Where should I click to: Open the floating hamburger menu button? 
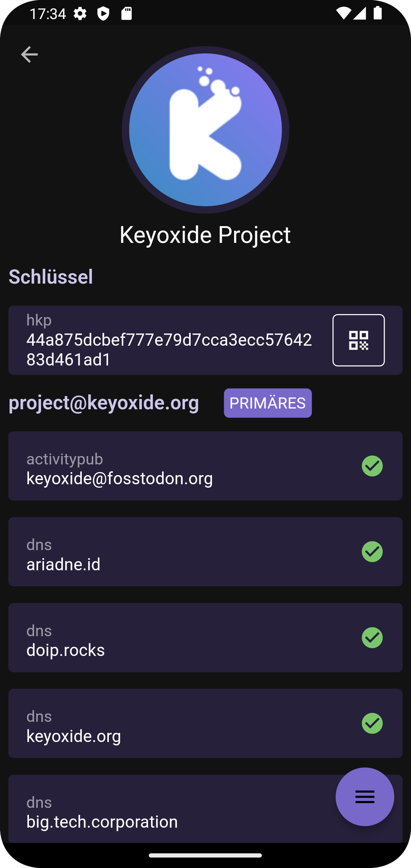365,796
